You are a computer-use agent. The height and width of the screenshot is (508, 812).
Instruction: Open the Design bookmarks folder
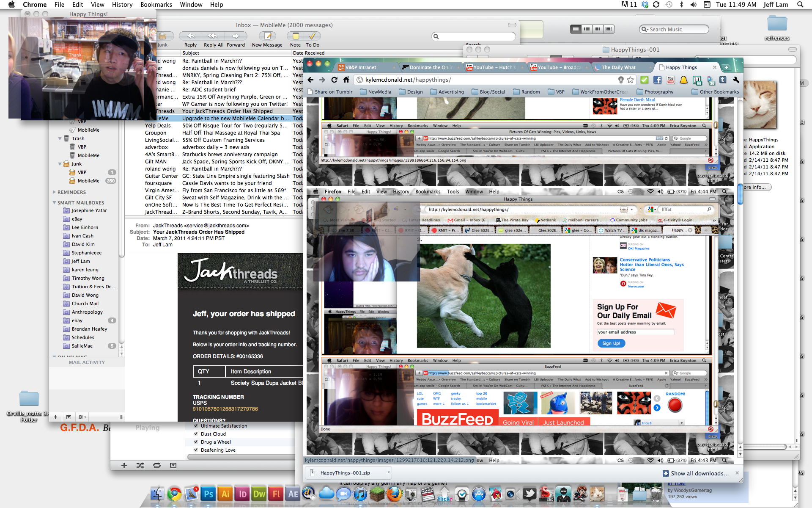point(411,92)
